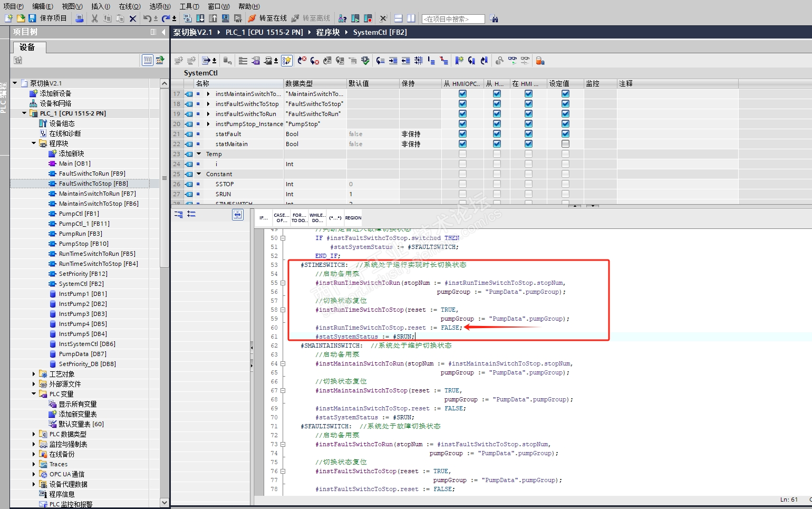Click the project search input field

point(453,19)
